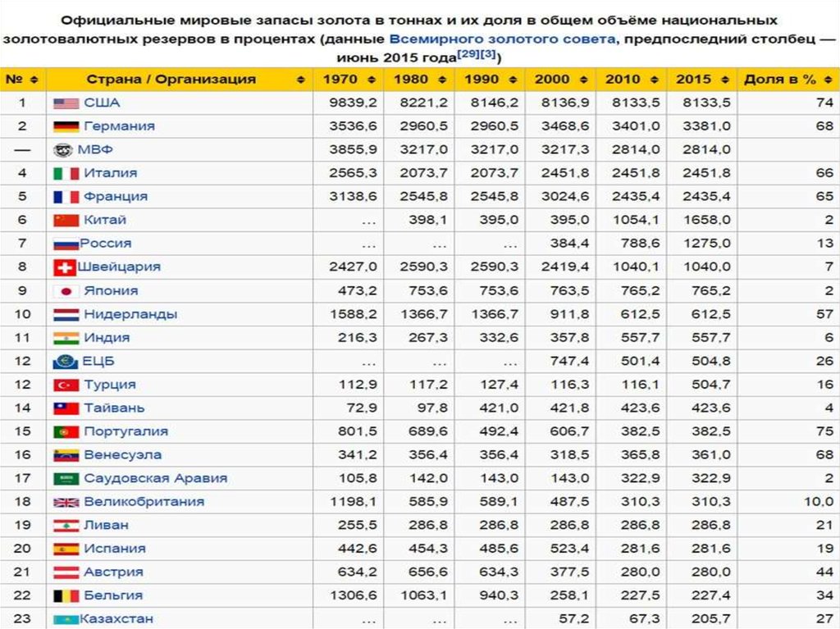
Task: Open the Всемирного золотого совета link
Action: [500, 39]
